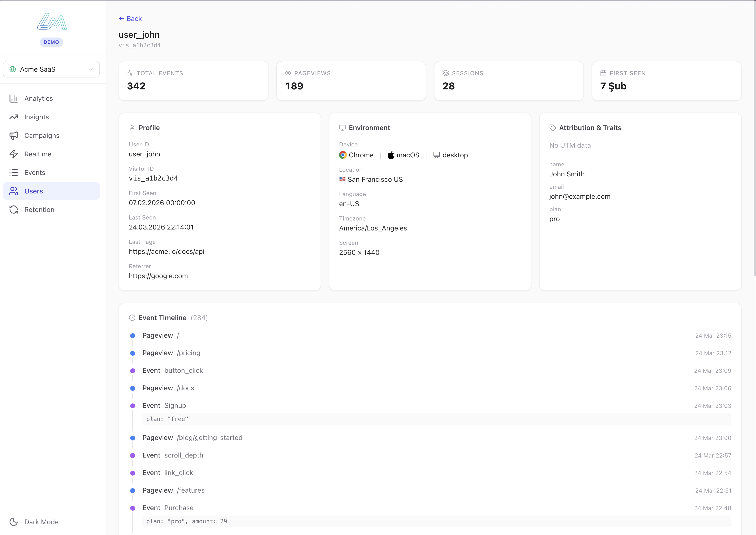Click the Environment monitor icon

[x=342, y=128]
